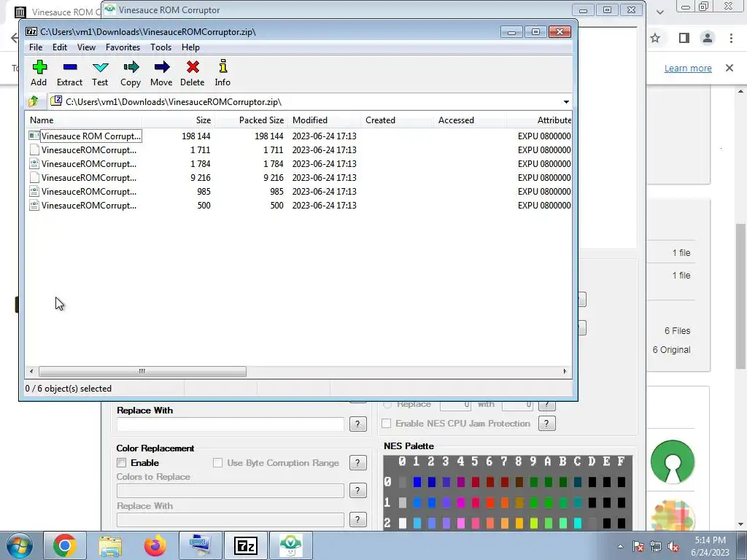Click the top Replace With text field

click(230, 424)
